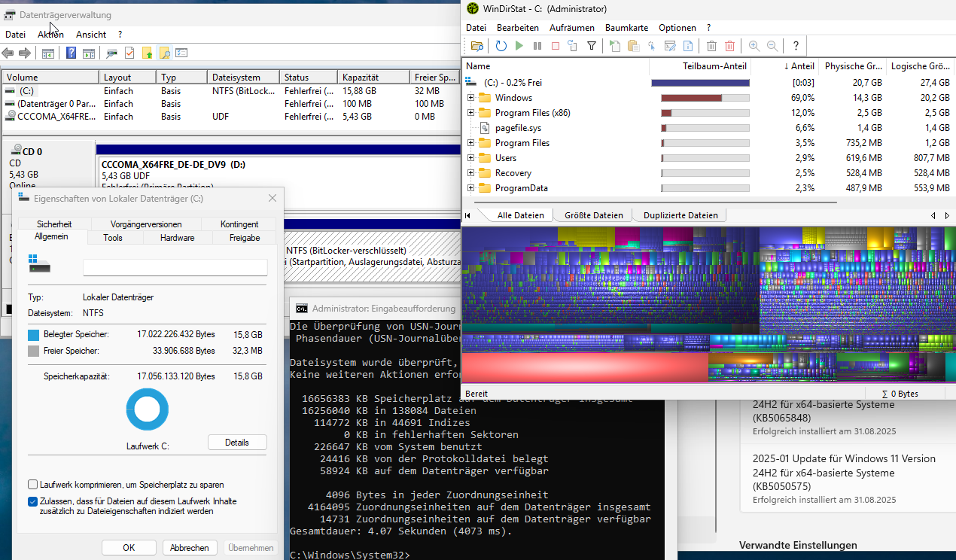Open the blue help icon in Datenträgerverwaltung toolbar
This screenshot has height=560, width=956.
coord(71,53)
